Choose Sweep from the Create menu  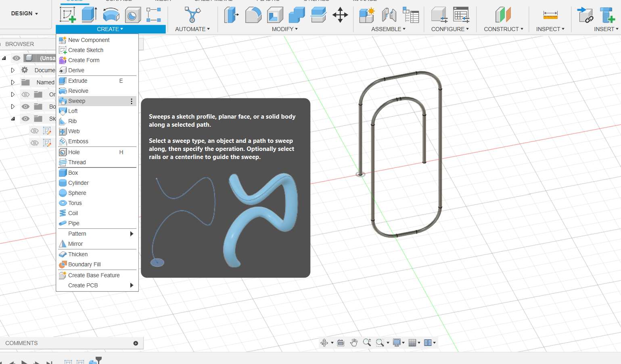click(x=97, y=101)
